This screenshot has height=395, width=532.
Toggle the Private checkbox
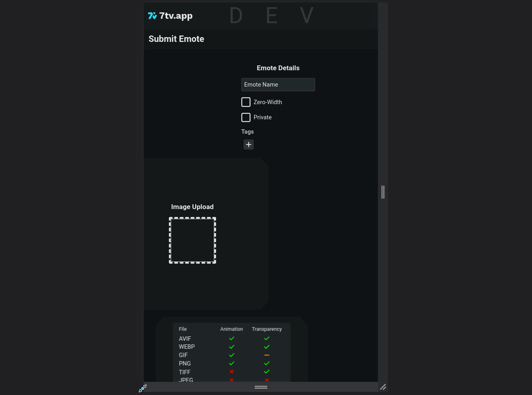(246, 117)
